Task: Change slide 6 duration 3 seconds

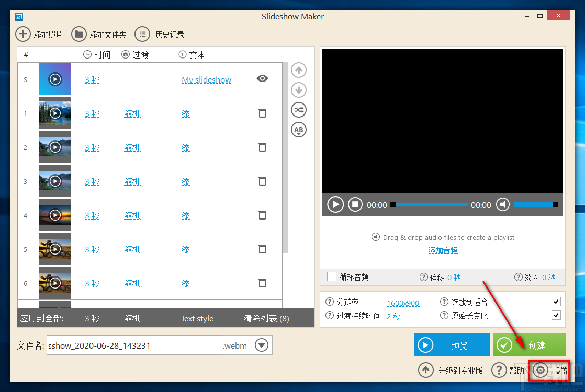Action: (x=92, y=283)
